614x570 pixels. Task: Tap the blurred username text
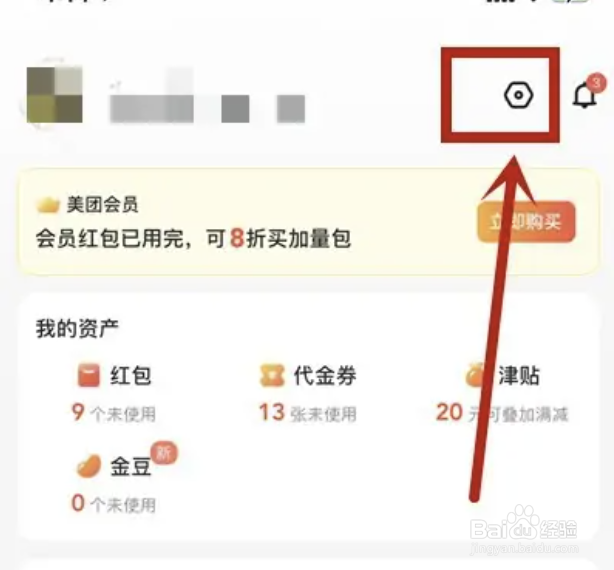(x=207, y=103)
